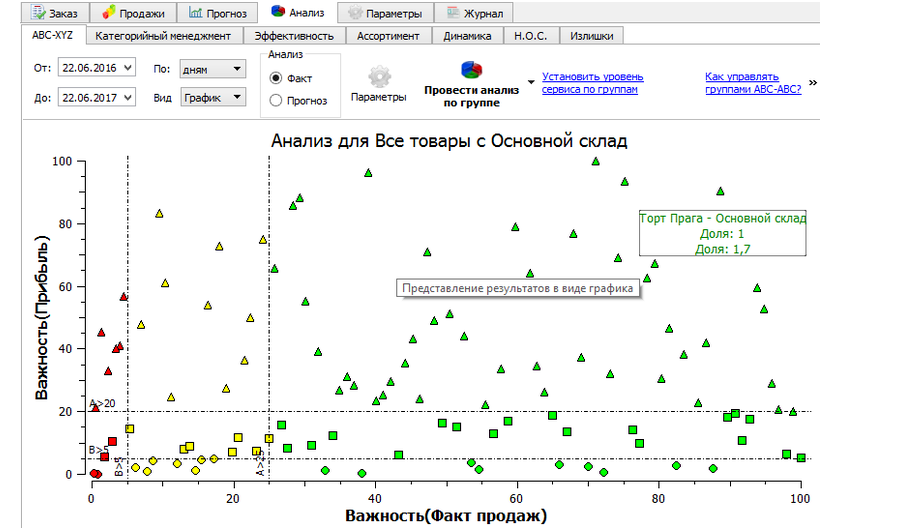Click the B>5 threshold label on Y axis
This screenshot has width=911, height=529.
coord(99,449)
